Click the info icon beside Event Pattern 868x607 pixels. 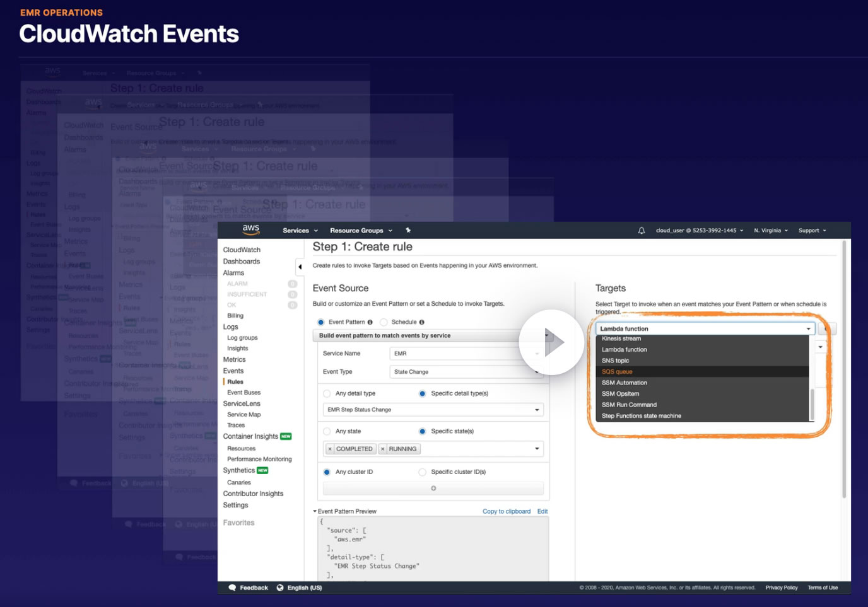point(370,322)
